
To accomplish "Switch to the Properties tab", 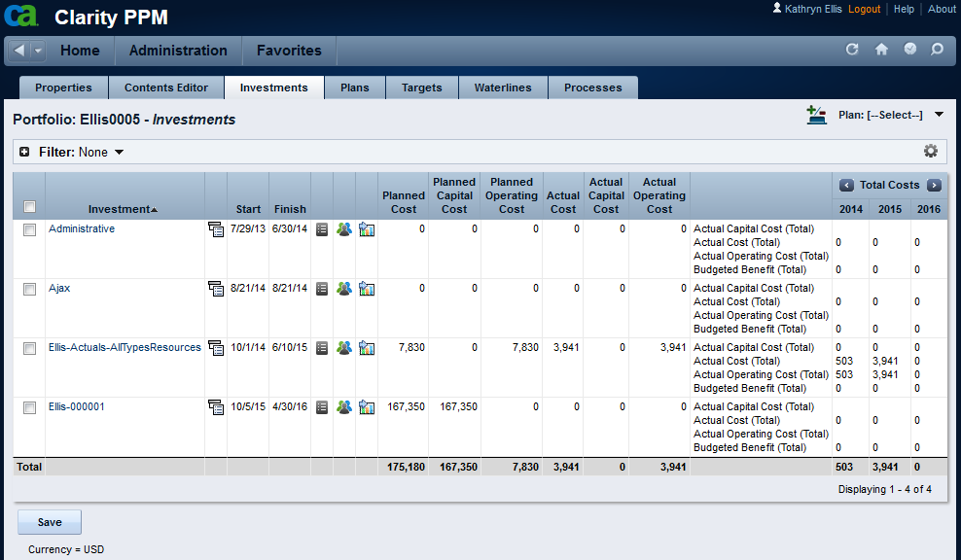I will click(x=64, y=87).
